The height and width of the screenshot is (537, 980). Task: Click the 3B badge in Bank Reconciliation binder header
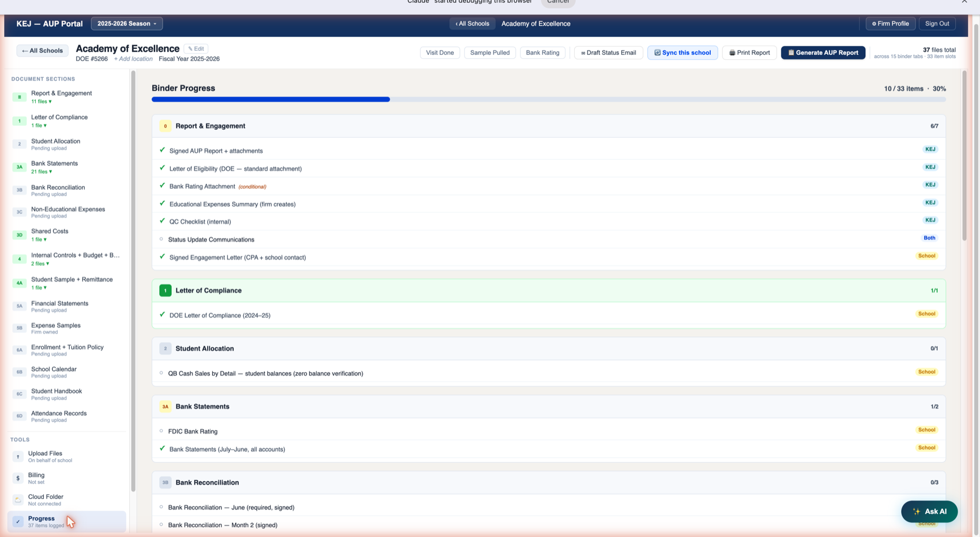tap(165, 482)
